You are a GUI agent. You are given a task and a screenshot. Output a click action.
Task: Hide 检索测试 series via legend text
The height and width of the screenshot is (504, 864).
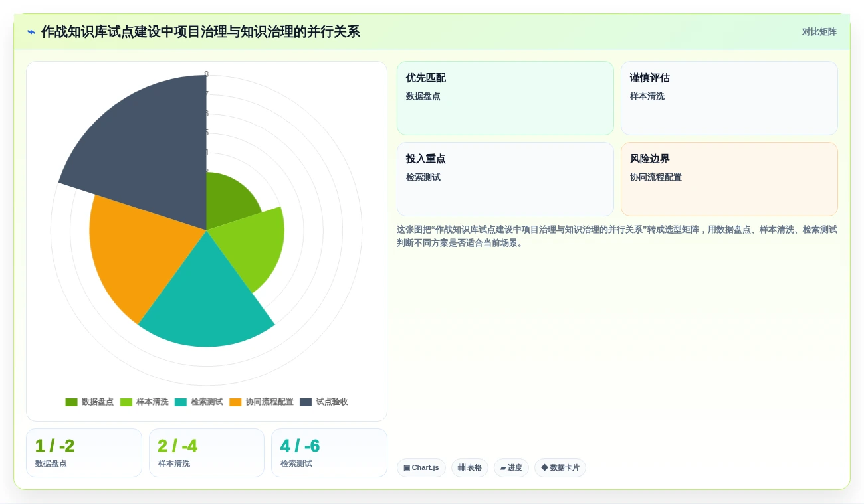click(x=207, y=402)
